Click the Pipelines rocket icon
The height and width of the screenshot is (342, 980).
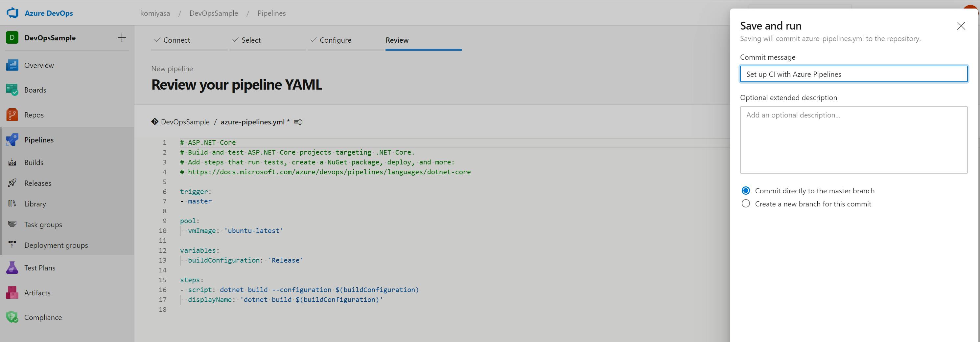click(x=12, y=140)
